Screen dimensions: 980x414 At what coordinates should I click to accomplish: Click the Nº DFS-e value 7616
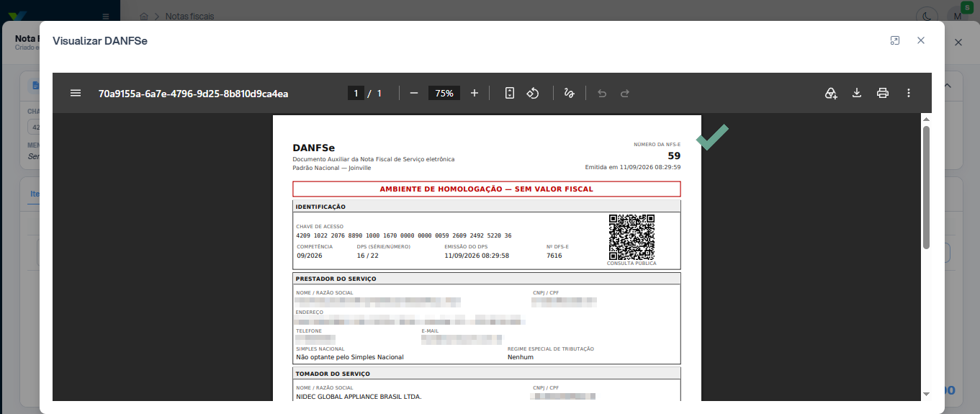tap(554, 256)
